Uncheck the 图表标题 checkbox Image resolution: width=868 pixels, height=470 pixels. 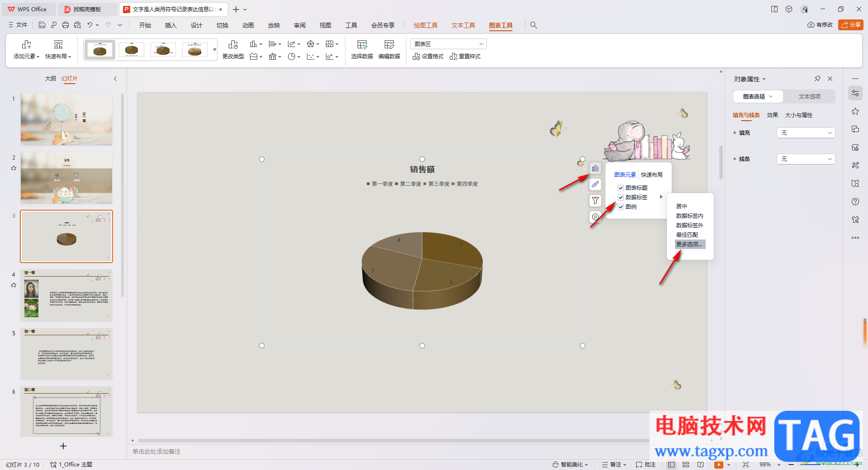tap(621, 188)
